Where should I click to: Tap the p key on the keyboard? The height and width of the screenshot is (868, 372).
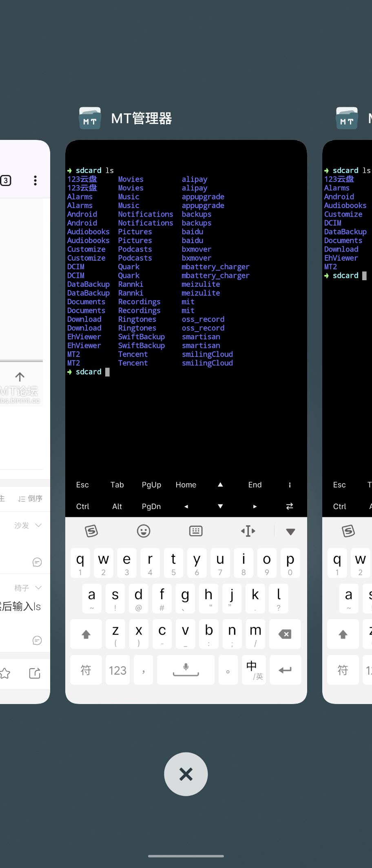[290, 563]
